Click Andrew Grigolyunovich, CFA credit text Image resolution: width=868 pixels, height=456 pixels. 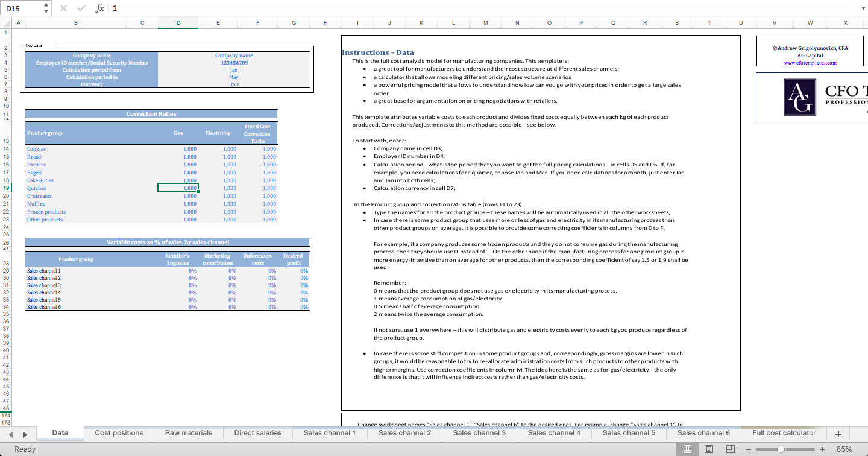point(810,48)
